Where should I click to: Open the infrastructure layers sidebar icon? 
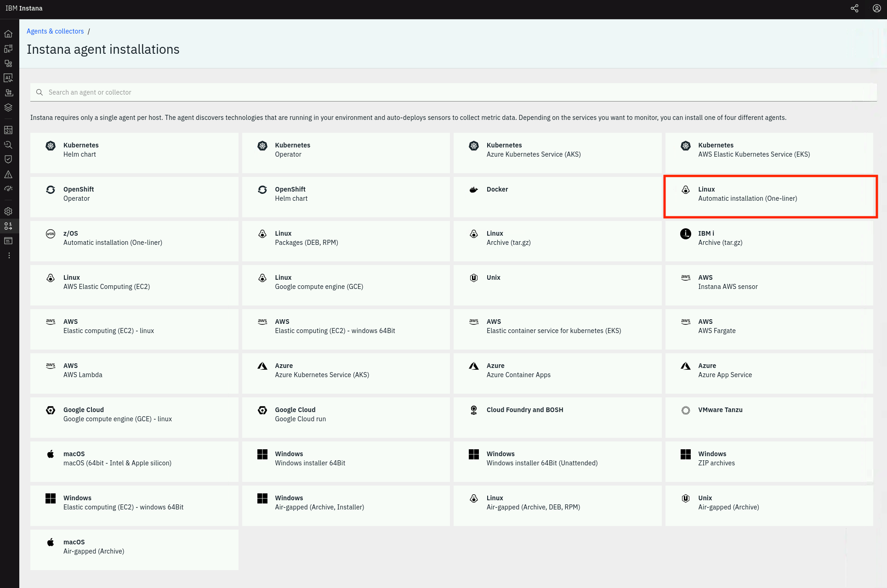click(8, 107)
